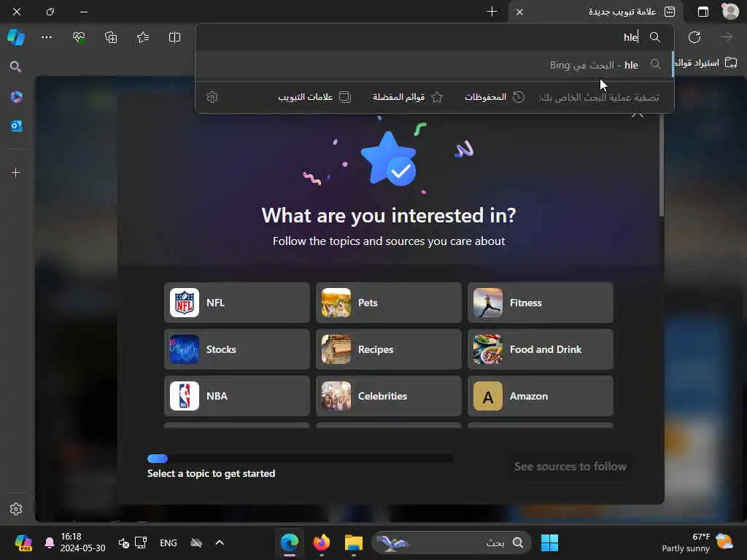Open the muted volume icon in tray
This screenshot has height=560, width=747.
[x=124, y=542]
